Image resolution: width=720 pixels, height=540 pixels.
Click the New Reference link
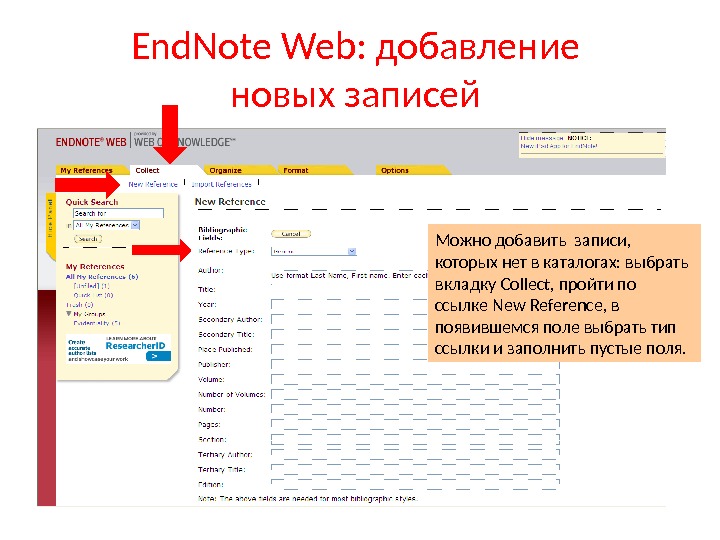[x=153, y=184]
